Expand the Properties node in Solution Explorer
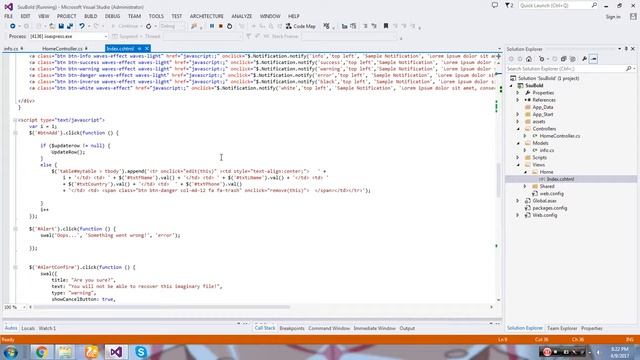 point(518,93)
